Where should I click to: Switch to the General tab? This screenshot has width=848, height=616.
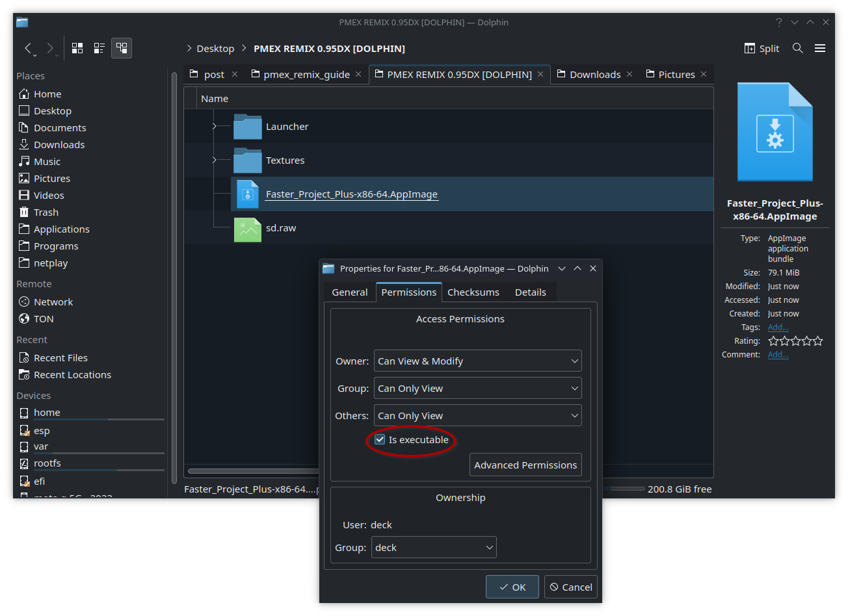pos(350,292)
